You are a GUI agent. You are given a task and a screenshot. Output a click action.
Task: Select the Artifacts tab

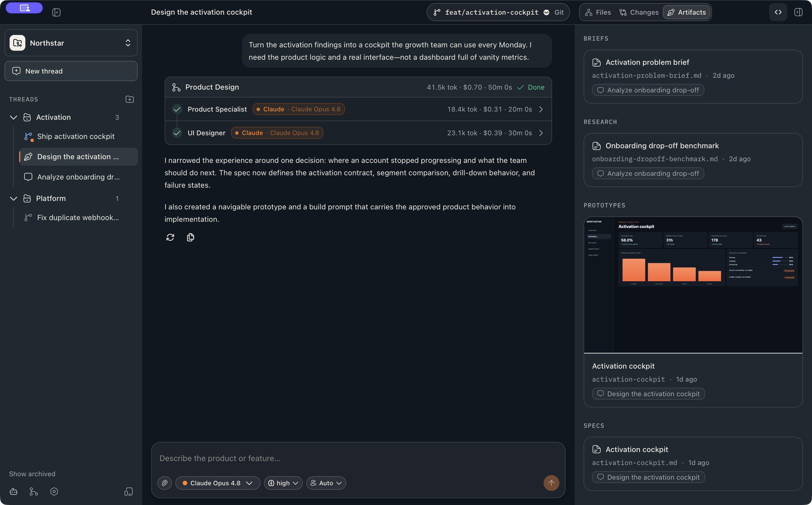tap(687, 12)
